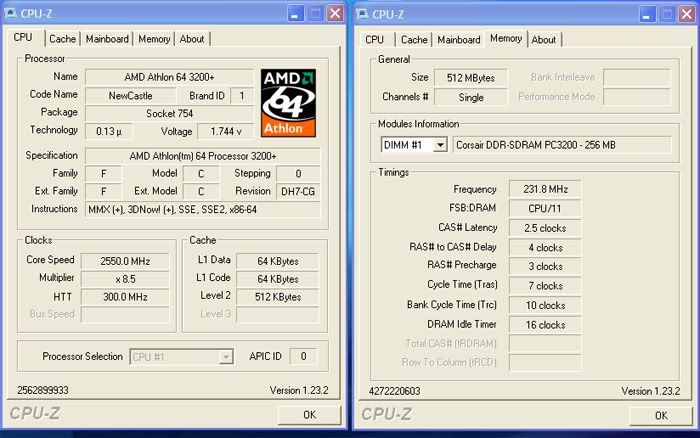Click the RAS# to CAS# Delay value 4 clocks
The width and height of the screenshot is (700, 438).
(x=545, y=247)
